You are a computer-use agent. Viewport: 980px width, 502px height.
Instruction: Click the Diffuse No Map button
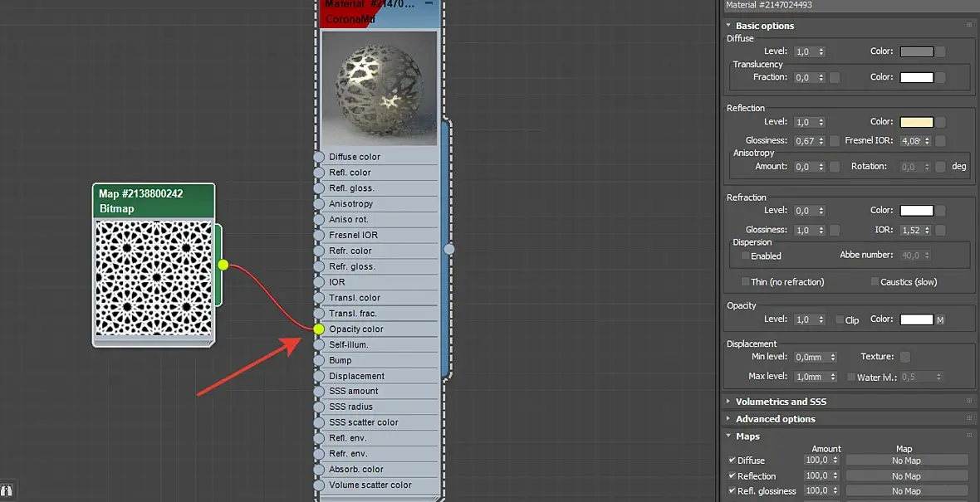906,461
